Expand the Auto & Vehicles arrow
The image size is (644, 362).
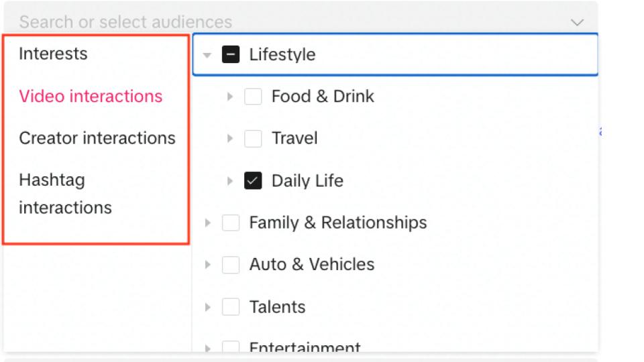tap(207, 265)
